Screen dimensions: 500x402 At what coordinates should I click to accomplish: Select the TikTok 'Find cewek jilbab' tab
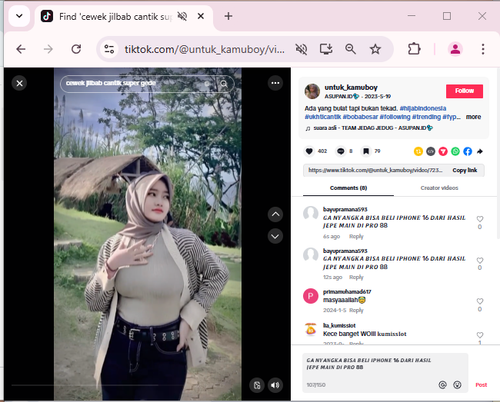tap(123, 16)
